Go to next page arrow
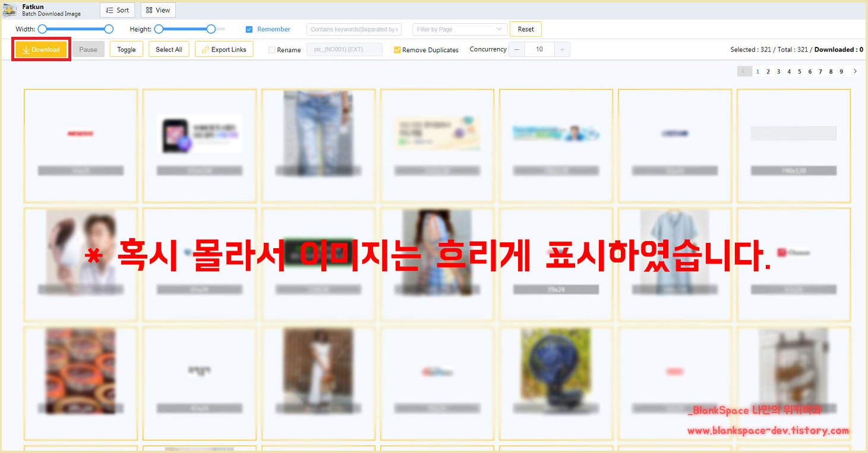Screen dimensions: 868x453 [x=855, y=71]
